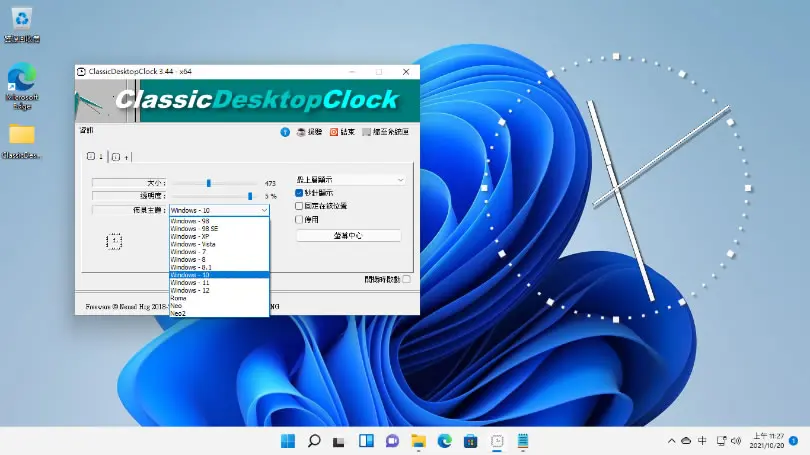Collapse the Windows - 10 theme combo box
Image resolution: width=810 pixels, height=455 pixels.
pyautogui.click(x=219, y=210)
